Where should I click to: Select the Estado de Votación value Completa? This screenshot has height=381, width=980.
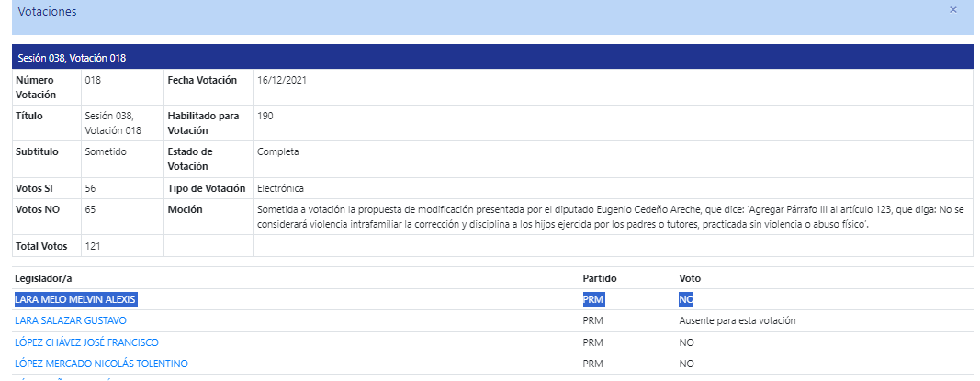point(278,151)
